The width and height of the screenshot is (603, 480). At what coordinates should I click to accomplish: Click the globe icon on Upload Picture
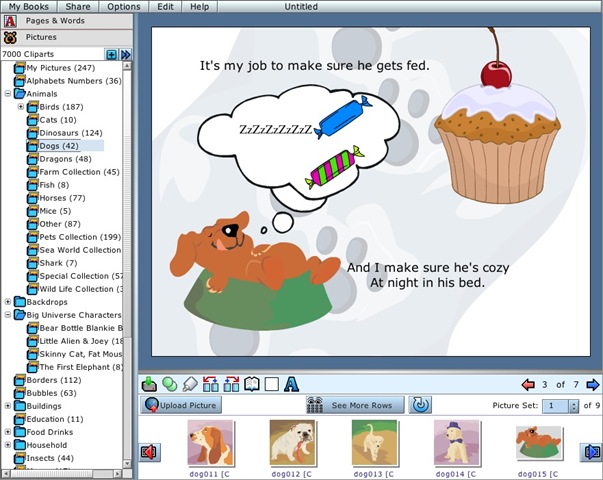(x=151, y=405)
